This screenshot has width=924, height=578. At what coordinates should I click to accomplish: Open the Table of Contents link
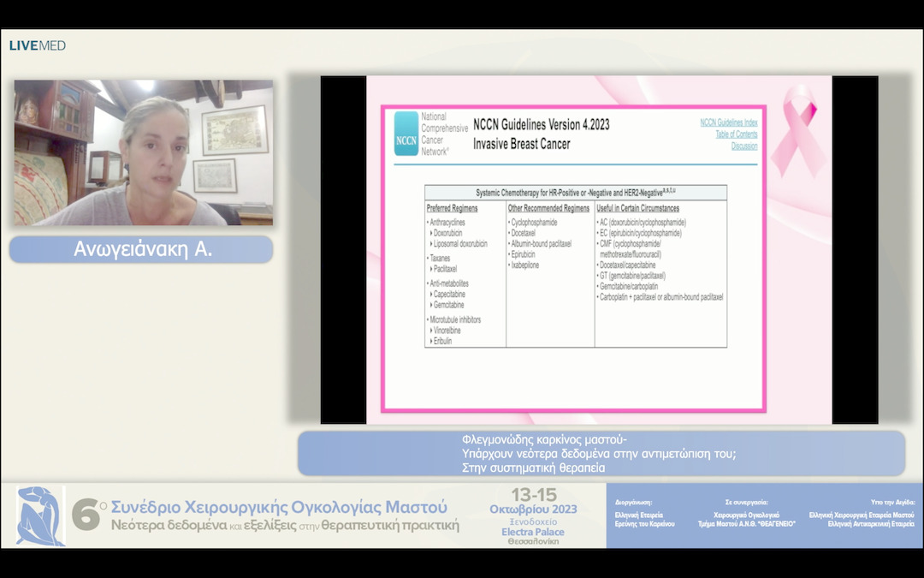[736, 134]
